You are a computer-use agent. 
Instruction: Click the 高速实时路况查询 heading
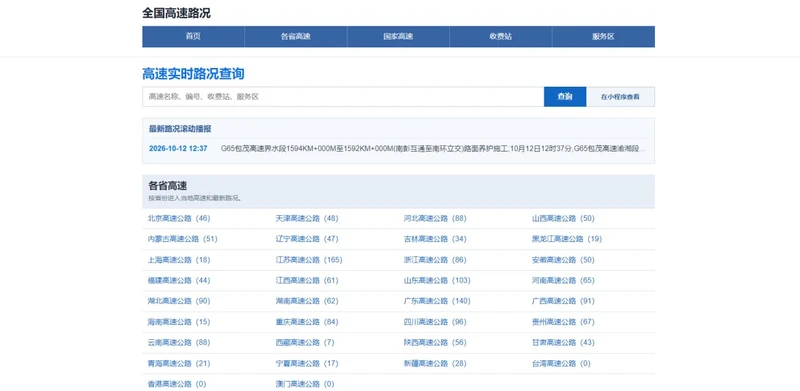pyautogui.click(x=193, y=74)
